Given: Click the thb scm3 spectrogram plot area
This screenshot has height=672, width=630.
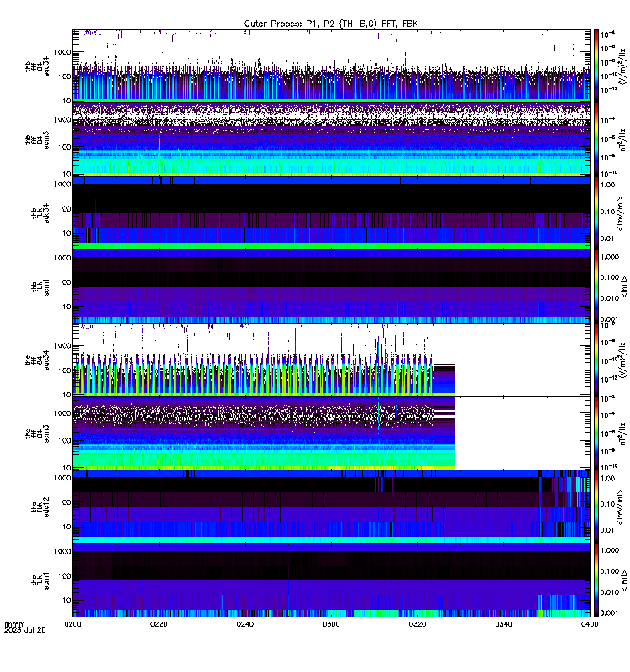Looking at the screenshot, I should click(x=331, y=139).
